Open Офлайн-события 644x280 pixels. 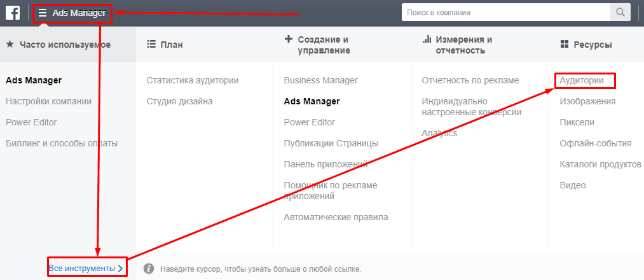(596, 143)
